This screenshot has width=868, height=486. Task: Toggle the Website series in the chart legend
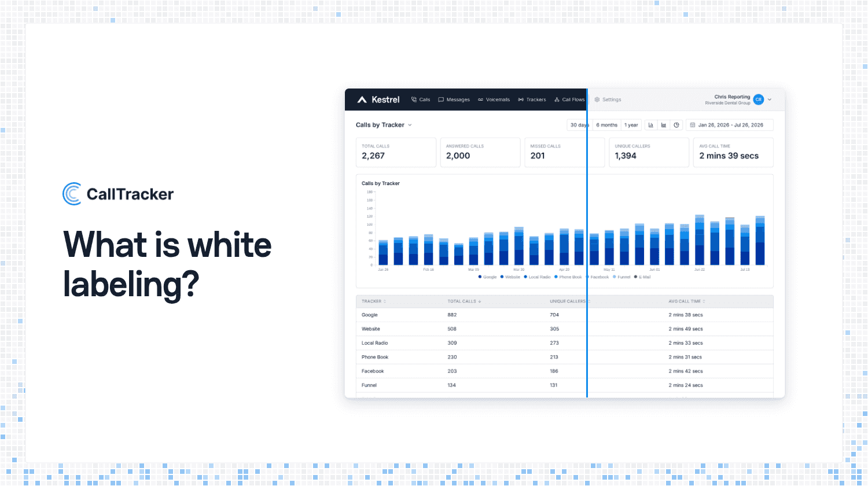[x=510, y=277]
